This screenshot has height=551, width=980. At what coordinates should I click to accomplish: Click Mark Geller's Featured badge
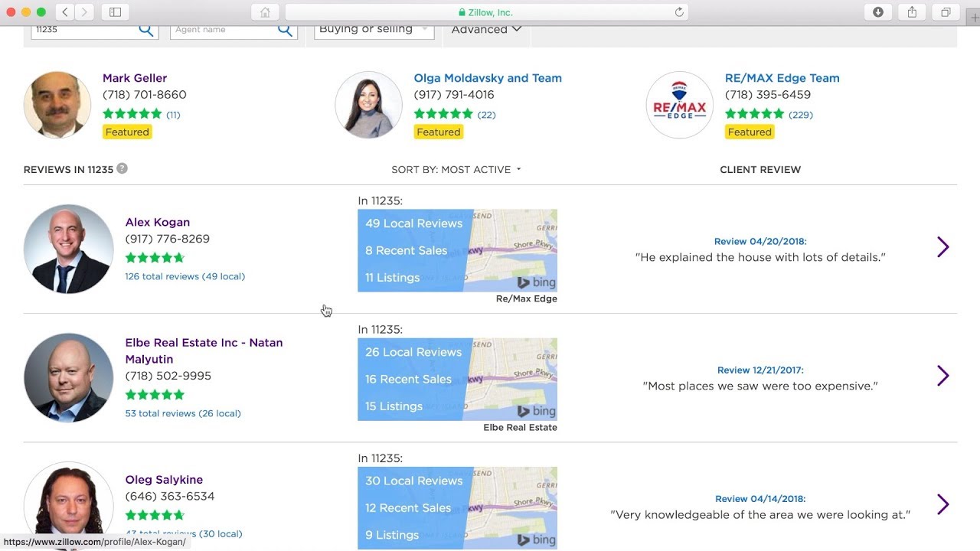127,132
